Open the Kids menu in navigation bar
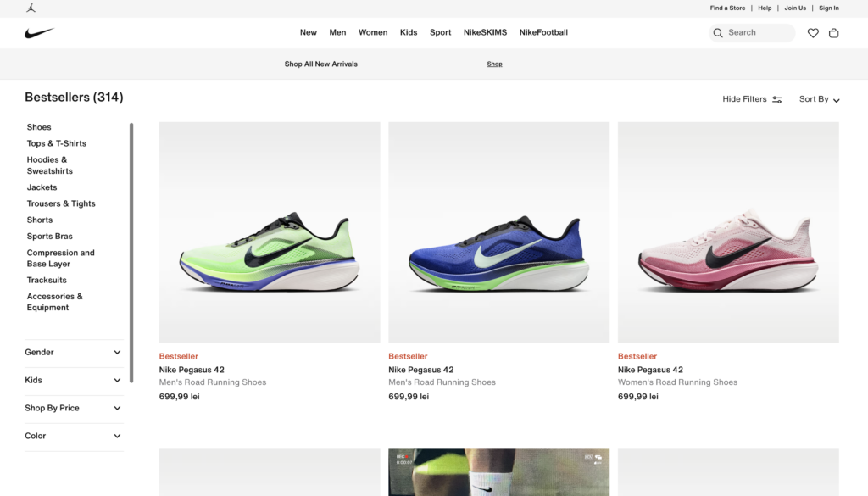The image size is (868, 496). (x=409, y=32)
